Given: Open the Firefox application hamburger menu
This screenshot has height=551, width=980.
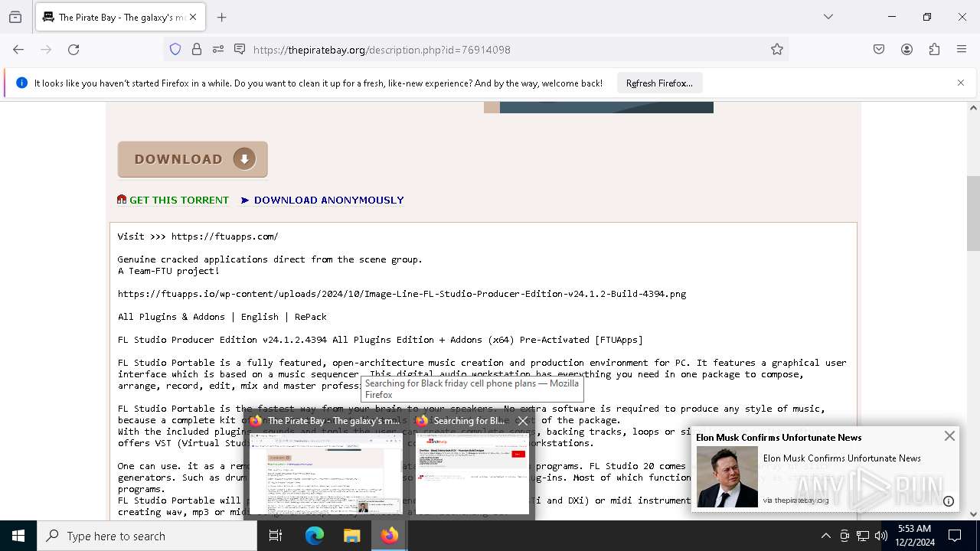Looking at the screenshot, I should 962,50.
